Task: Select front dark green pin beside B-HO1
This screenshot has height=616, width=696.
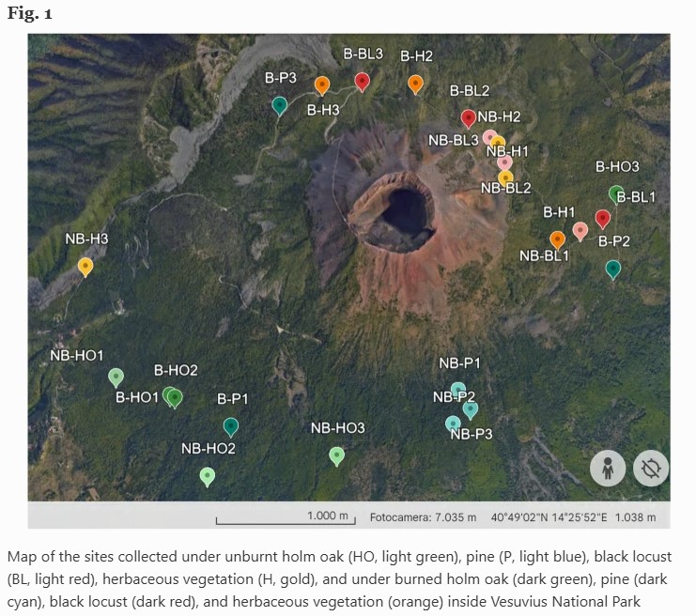Action: pos(175,398)
